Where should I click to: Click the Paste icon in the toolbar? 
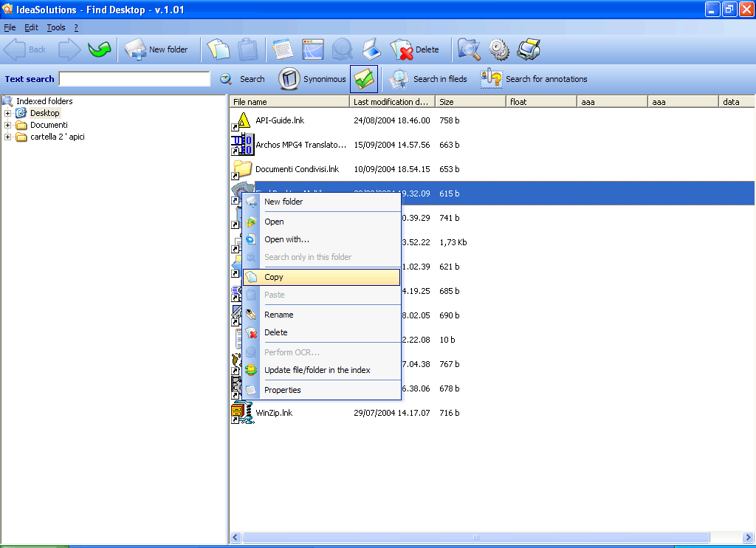[x=247, y=49]
